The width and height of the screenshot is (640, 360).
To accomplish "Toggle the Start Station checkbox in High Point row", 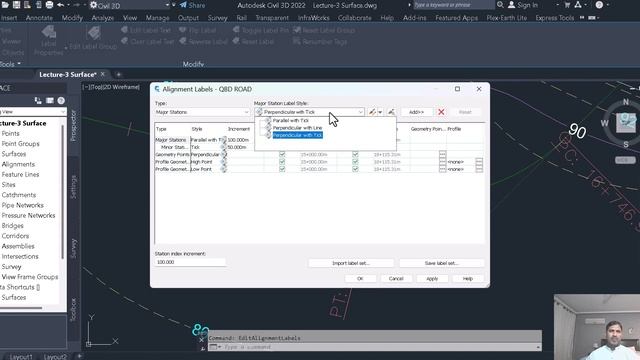I will point(282,162).
